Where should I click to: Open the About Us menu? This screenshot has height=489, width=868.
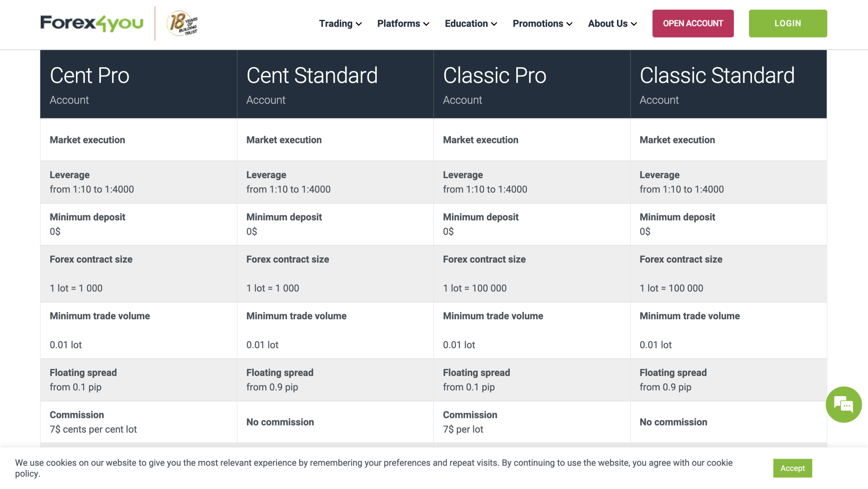612,23
